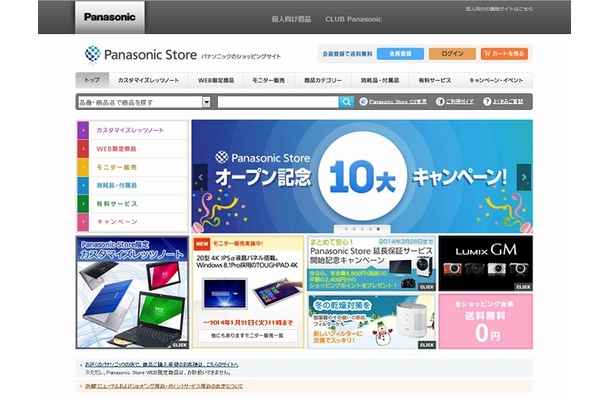This screenshot has width=610, height=400.
Task: Select the middle carousel indicator dot
Action: pos(362,229)
